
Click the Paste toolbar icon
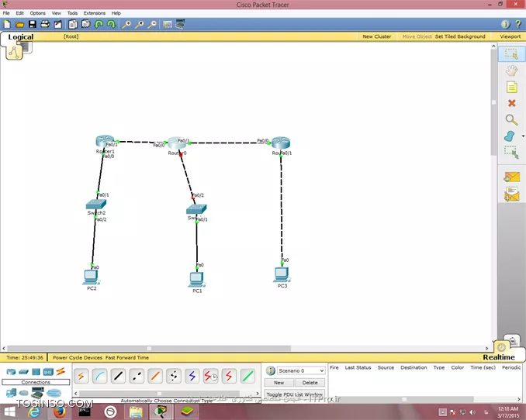[86, 24]
